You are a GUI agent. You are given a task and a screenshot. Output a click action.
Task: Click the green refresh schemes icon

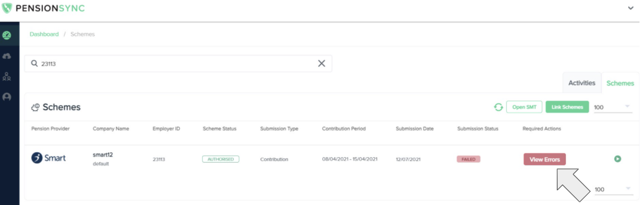[x=498, y=107]
